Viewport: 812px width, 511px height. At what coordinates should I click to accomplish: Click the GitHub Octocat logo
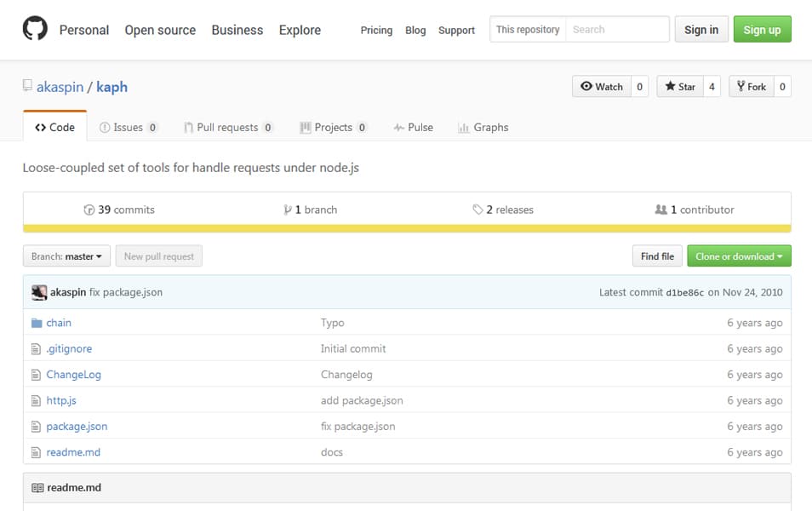(36, 30)
